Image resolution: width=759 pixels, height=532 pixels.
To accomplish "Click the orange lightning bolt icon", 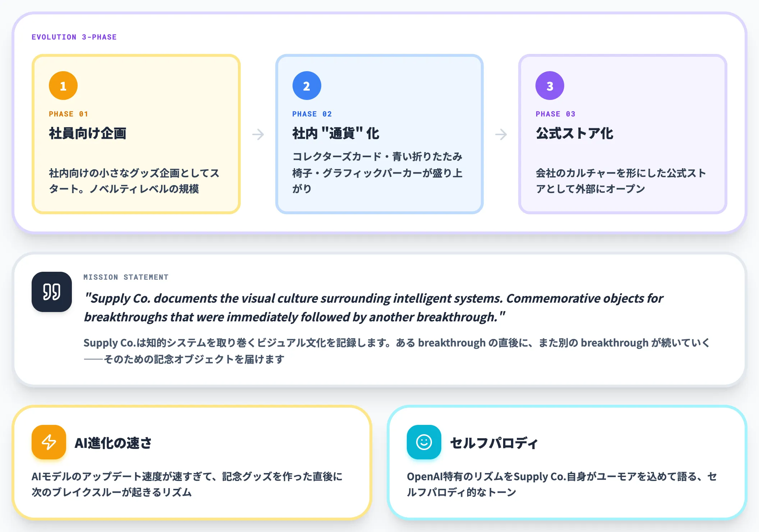I will [x=49, y=442].
